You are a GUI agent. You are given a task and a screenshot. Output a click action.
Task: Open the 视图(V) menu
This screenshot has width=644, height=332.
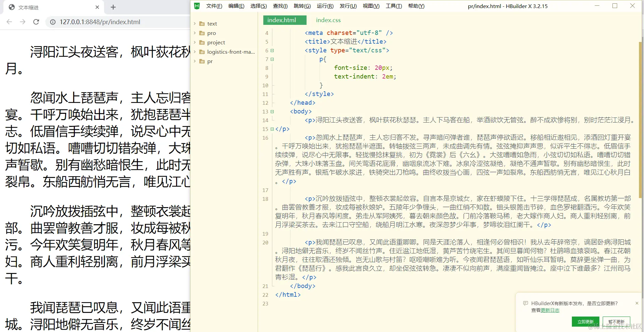pos(371,6)
